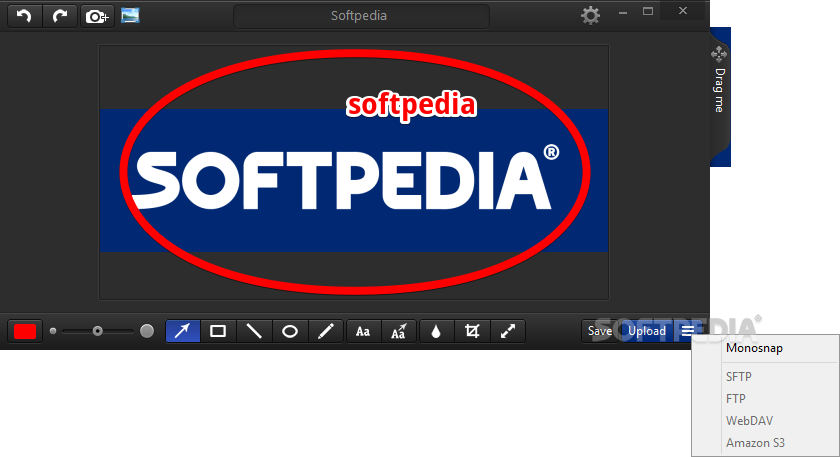This screenshot has width=840, height=457.
Task: Take a new screenshot with camera icon
Action: coord(97,16)
